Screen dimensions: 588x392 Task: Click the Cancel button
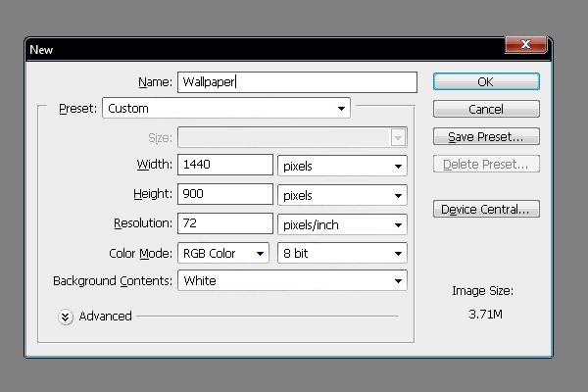(486, 109)
